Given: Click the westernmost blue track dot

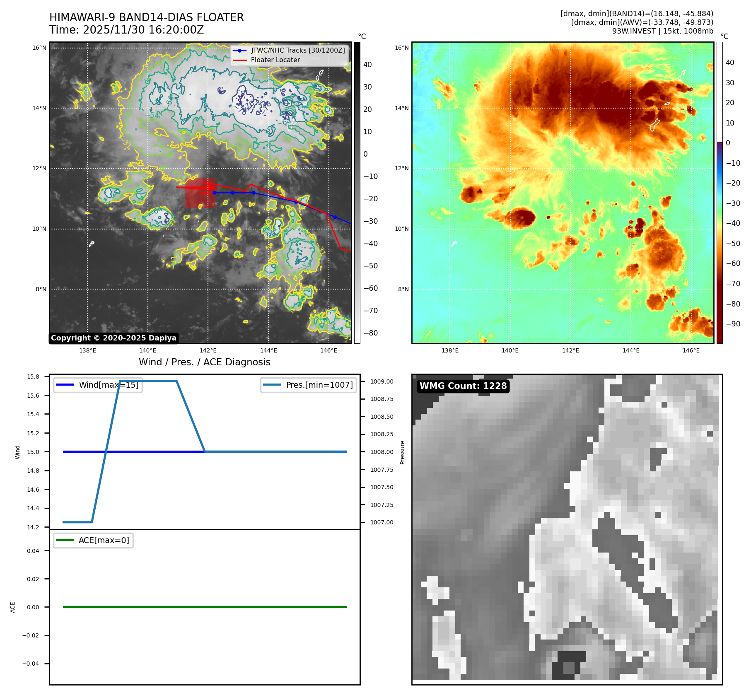Looking at the screenshot, I should tap(214, 193).
